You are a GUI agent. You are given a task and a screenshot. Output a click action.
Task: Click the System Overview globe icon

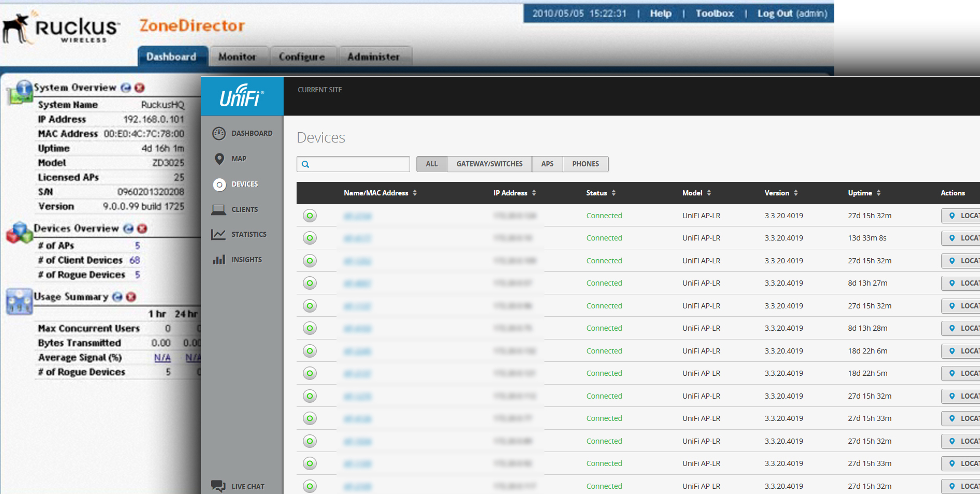(20, 93)
